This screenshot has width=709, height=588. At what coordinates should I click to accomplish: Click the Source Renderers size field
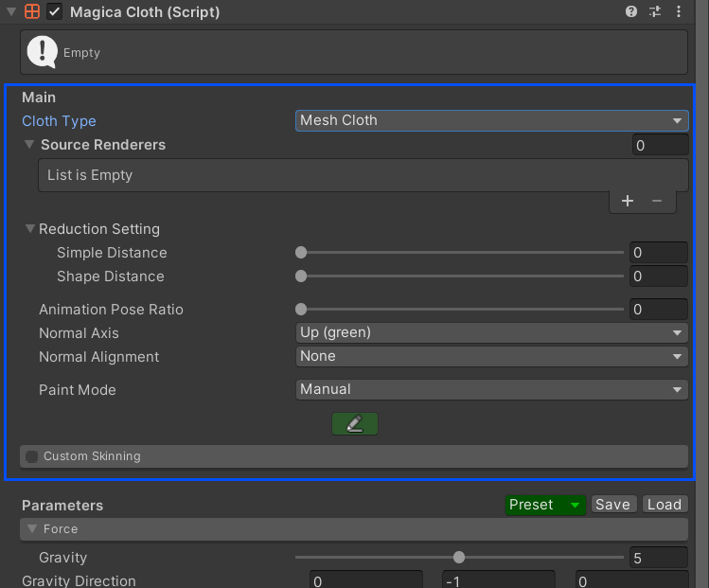pyautogui.click(x=660, y=145)
